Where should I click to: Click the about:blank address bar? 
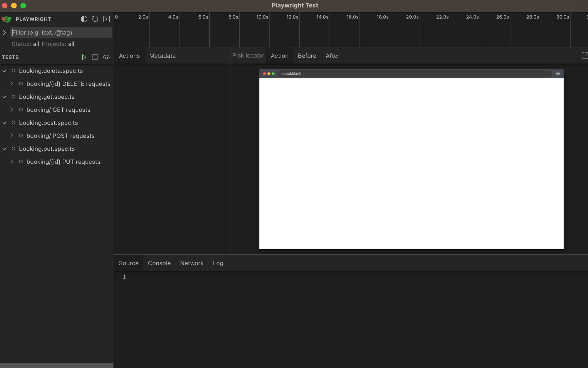(x=415, y=73)
